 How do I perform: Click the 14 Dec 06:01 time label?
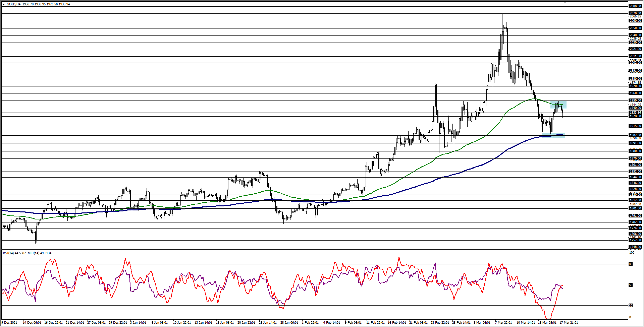(32, 323)
